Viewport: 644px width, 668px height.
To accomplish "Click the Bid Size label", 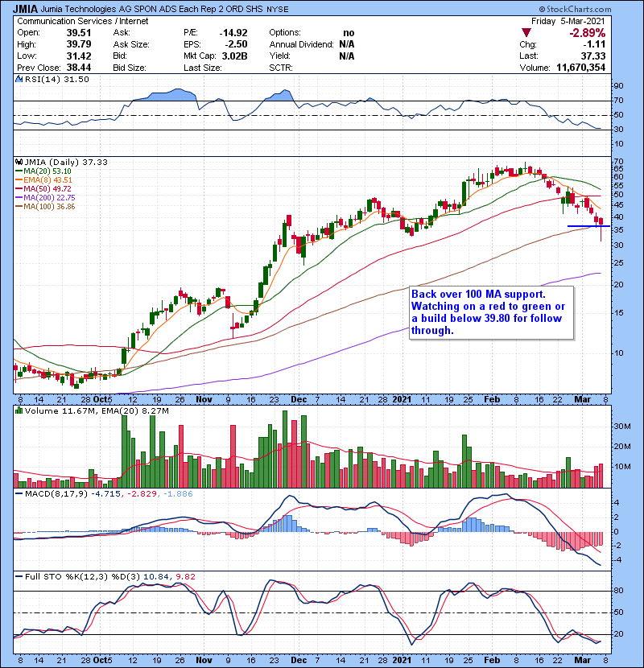I will click(x=130, y=68).
